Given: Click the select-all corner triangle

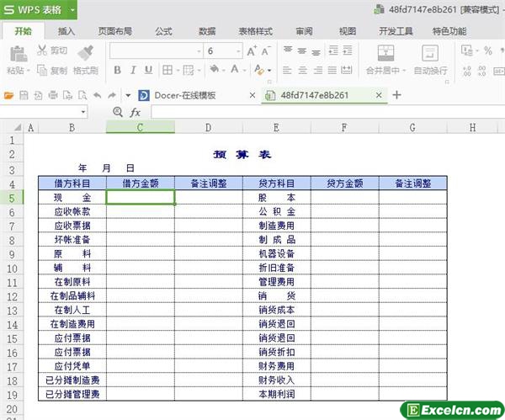Looking at the screenshot, I should (x=18, y=128).
